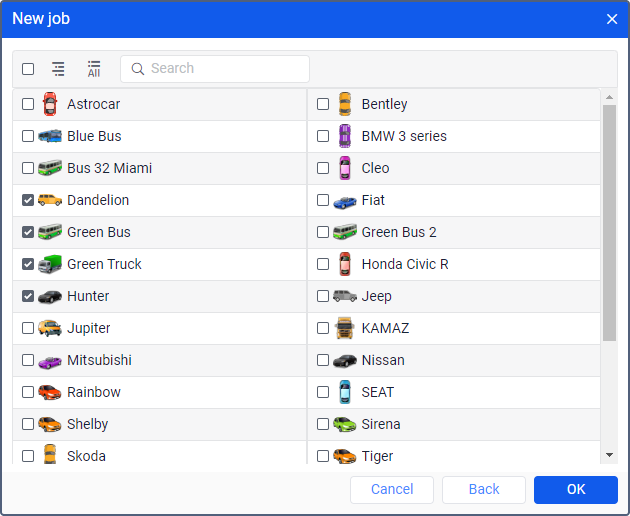The width and height of the screenshot is (630, 516).
Task: Click the Search input field
Action: 215,69
